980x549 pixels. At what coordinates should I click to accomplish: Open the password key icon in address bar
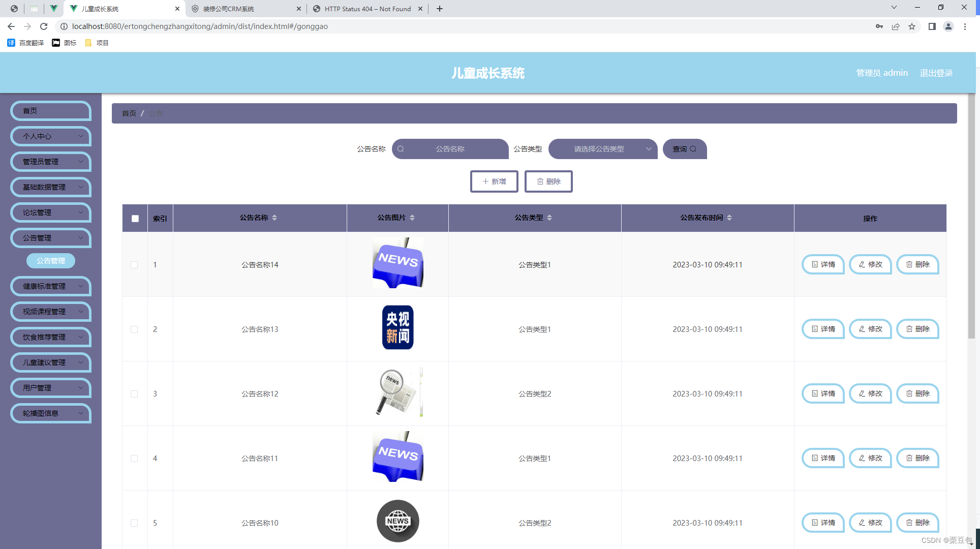879,26
